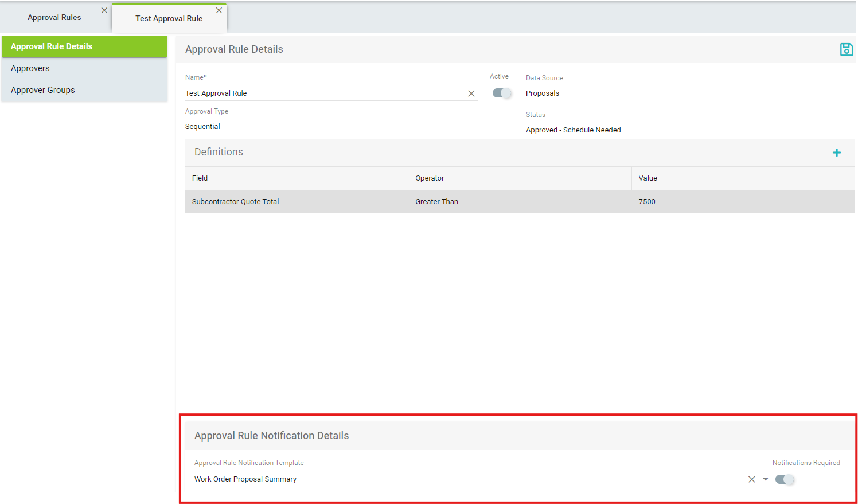This screenshot has width=858, height=504.
Task: Click the Operator column header
Action: (x=430, y=178)
